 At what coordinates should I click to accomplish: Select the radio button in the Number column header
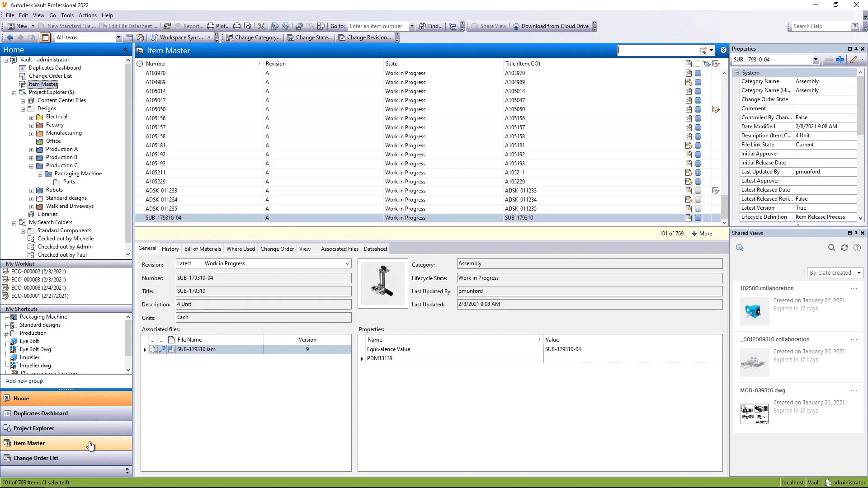139,64
